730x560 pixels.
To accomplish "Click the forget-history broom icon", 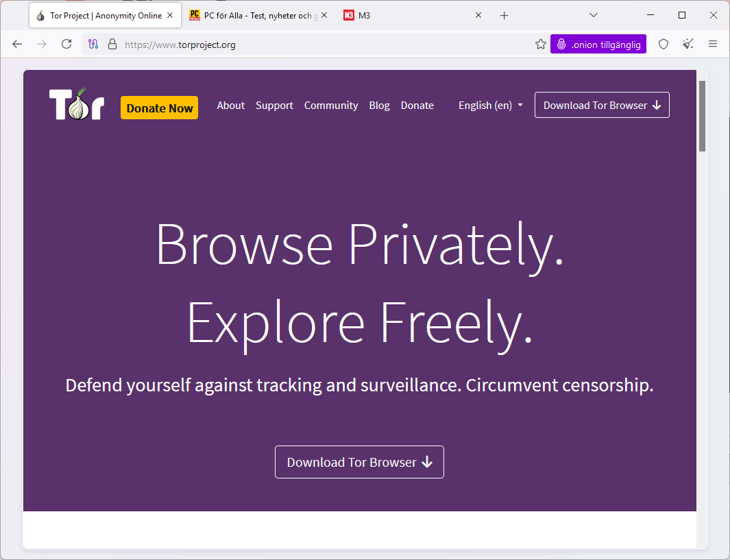I will click(x=688, y=44).
